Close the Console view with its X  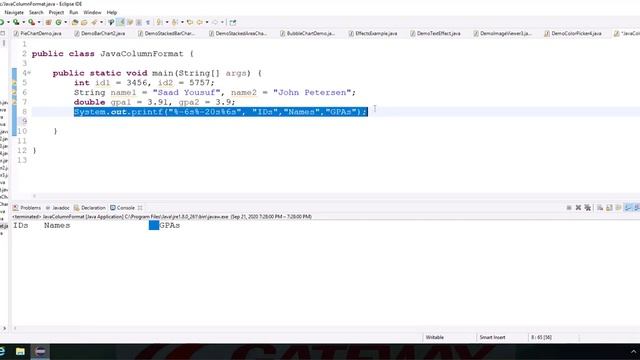[x=140, y=208]
